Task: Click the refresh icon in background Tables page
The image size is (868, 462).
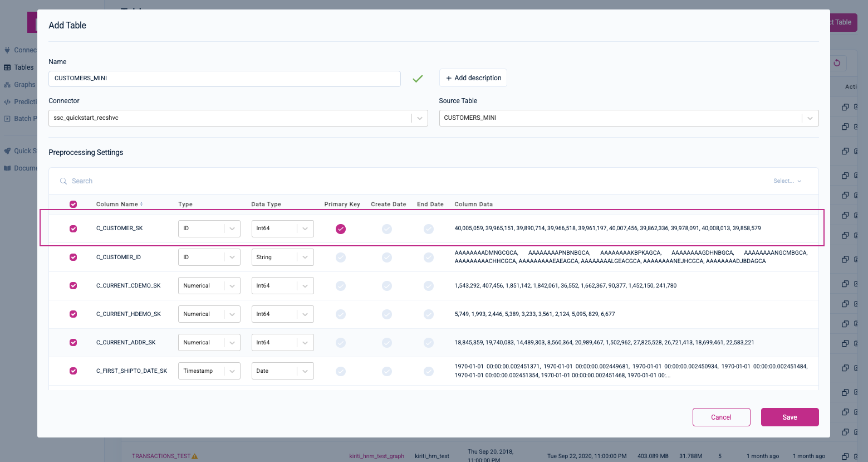Action: coord(837,63)
